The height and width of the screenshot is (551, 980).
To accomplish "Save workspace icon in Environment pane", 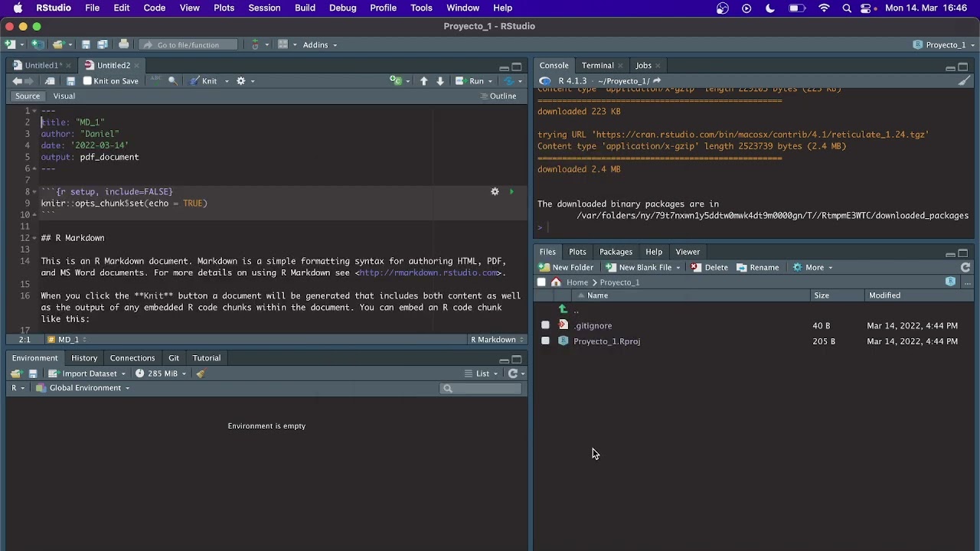I will [32, 373].
